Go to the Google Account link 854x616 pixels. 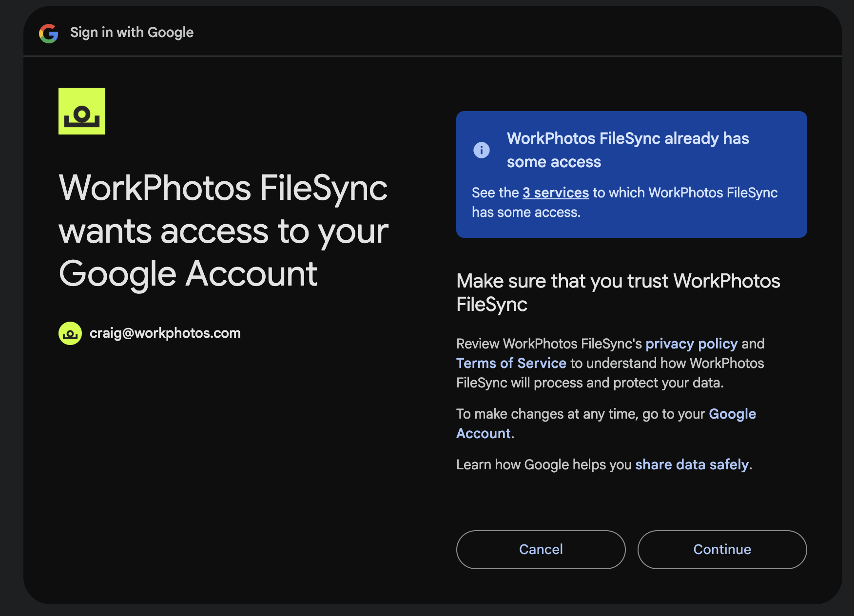pos(606,423)
